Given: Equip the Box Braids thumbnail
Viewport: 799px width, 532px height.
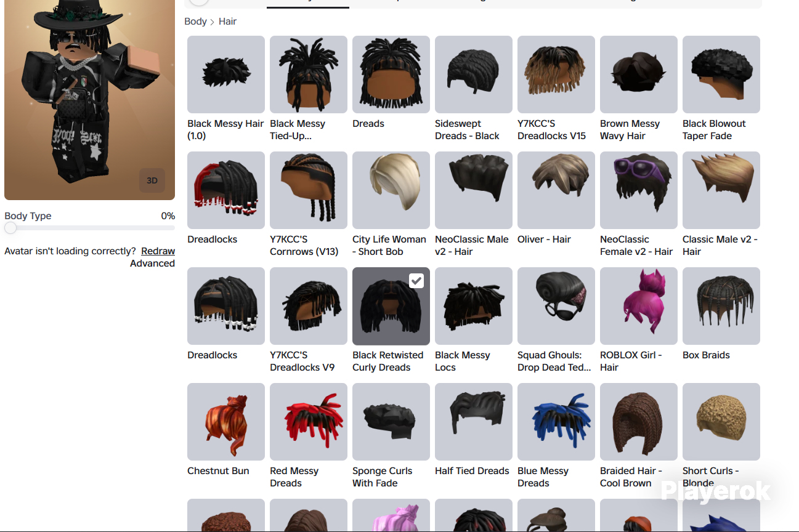Looking at the screenshot, I should point(721,306).
